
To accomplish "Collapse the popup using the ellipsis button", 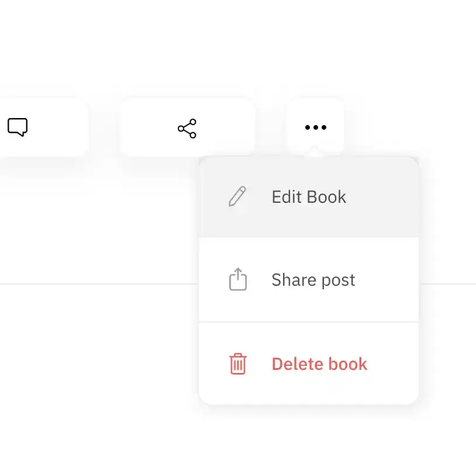I will [316, 127].
